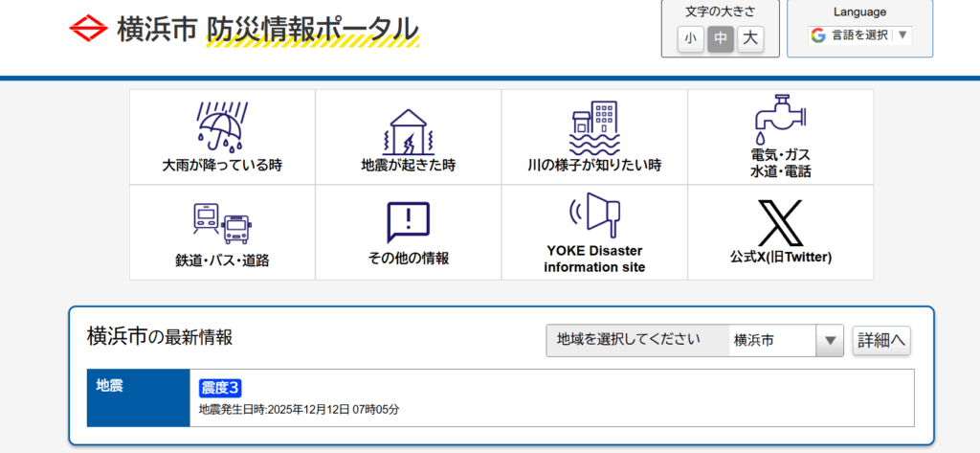Open the earthquake shaking house icon

tap(409, 129)
